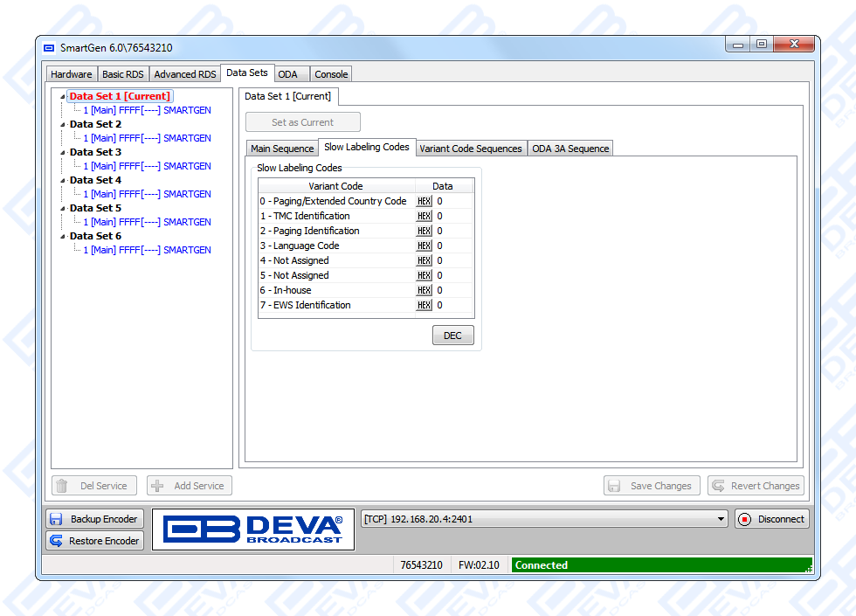856x616 pixels.
Task: Click the HEX icon for EWS Identification
Action: 424,305
